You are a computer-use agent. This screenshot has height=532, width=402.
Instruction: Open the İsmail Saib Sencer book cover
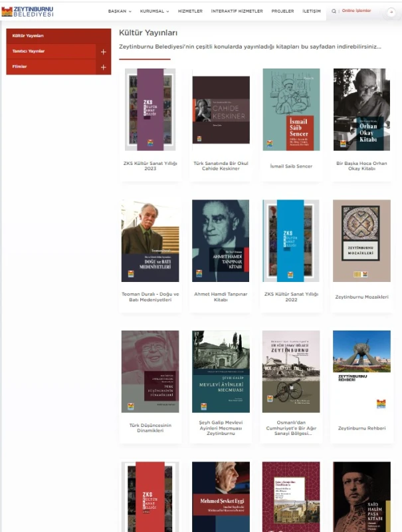pos(291,110)
